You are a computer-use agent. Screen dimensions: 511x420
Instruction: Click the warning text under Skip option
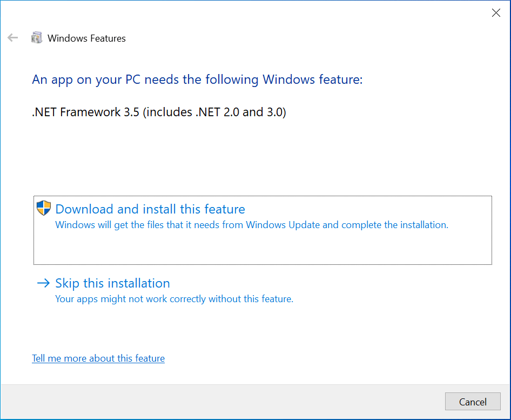pos(174,298)
